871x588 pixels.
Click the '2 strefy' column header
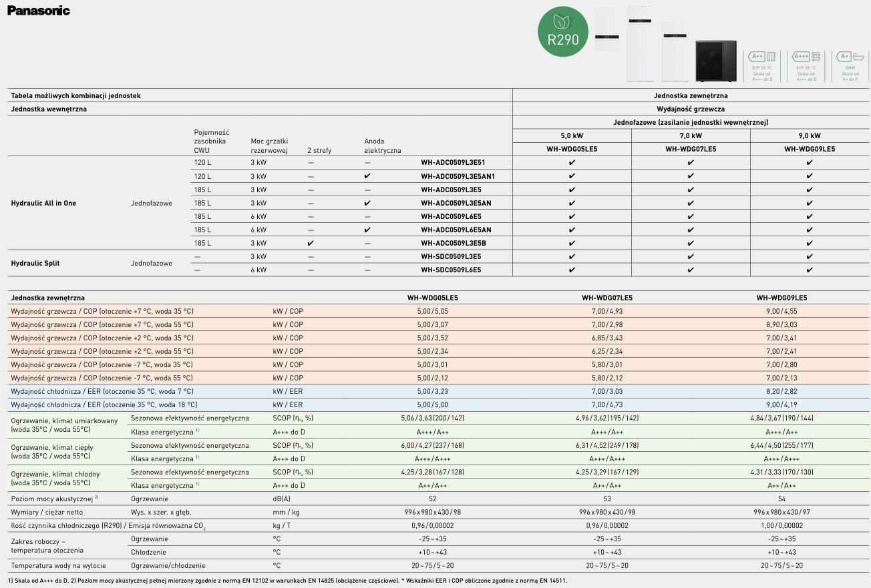(x=319, y=150)
